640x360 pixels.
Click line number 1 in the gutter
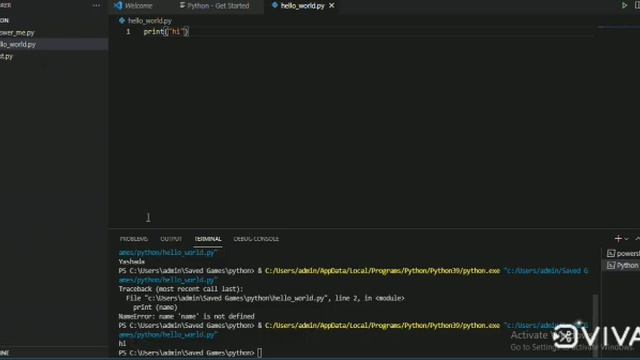coord(128,31)
